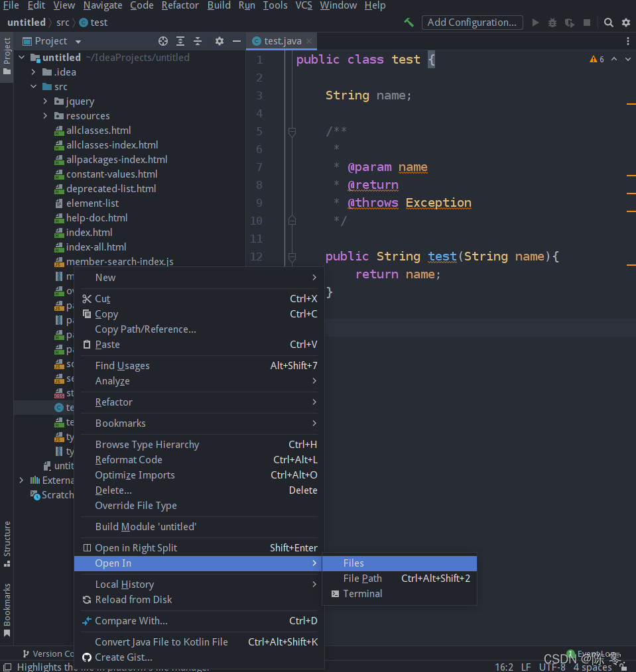Go to next highlighted error arrow
The image size is (636, 672).
click(x=628, y=59)
